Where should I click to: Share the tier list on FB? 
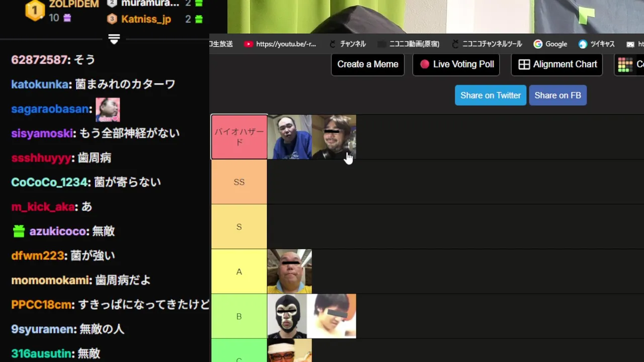click(x=558, y=96)
